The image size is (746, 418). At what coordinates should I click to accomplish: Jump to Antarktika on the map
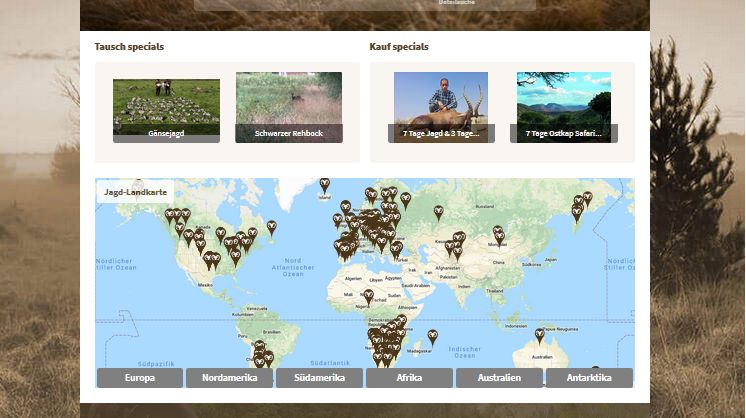tap(589, 378)
